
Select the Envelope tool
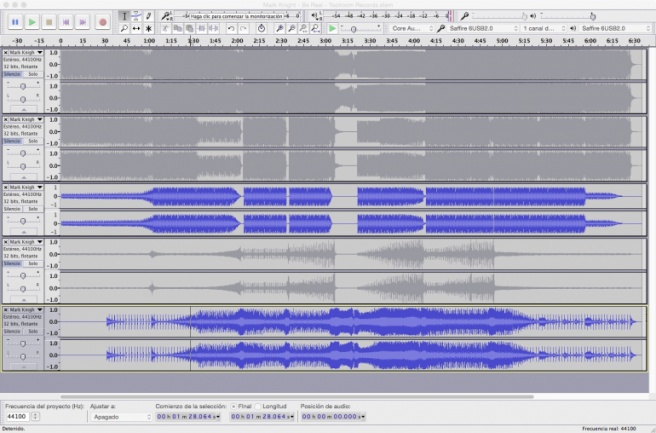pos(136,16)
